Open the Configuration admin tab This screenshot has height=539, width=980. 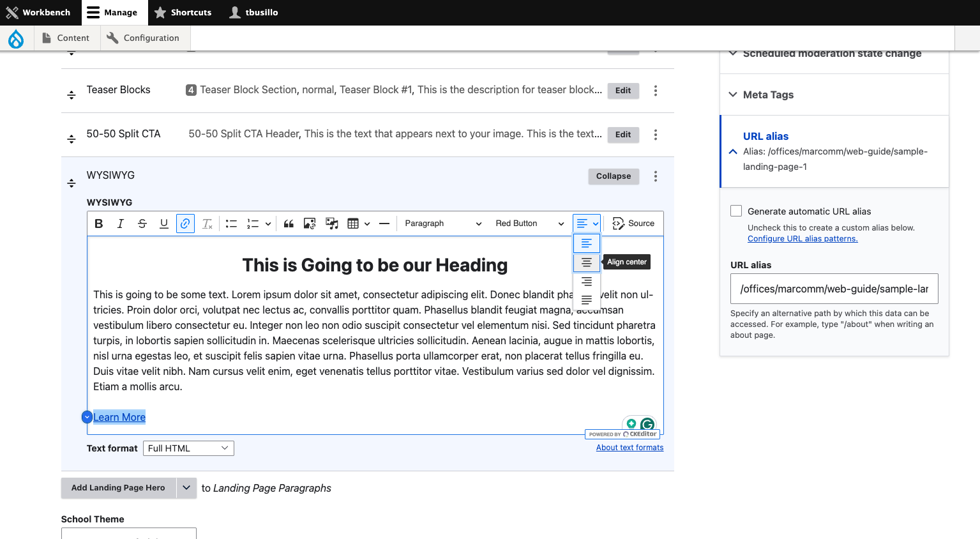pos(143,38)
